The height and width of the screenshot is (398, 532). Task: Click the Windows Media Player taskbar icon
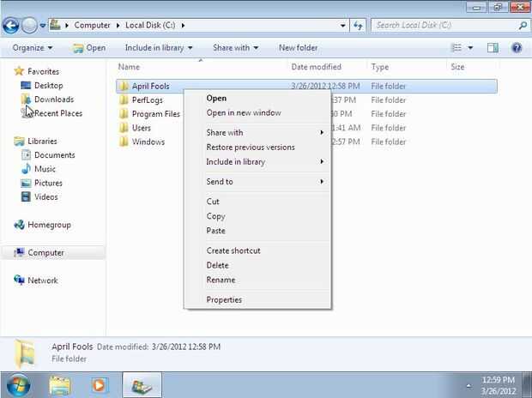tap(99, 386)
